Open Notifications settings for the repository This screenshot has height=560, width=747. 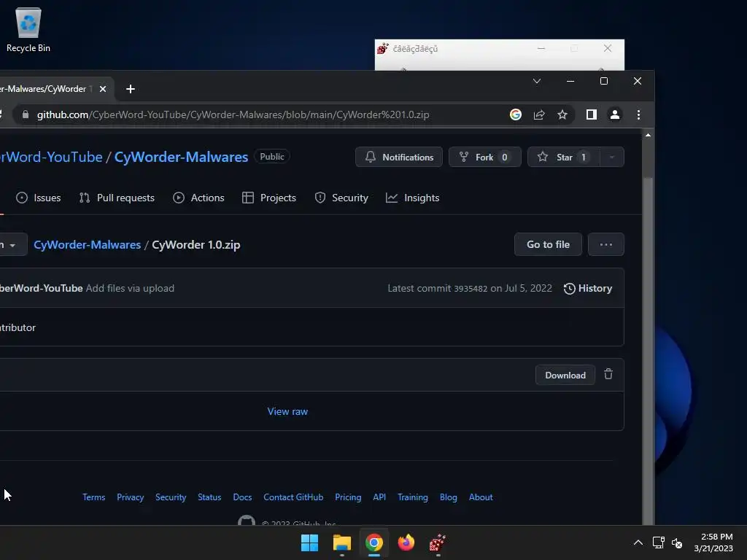(399, 157)
